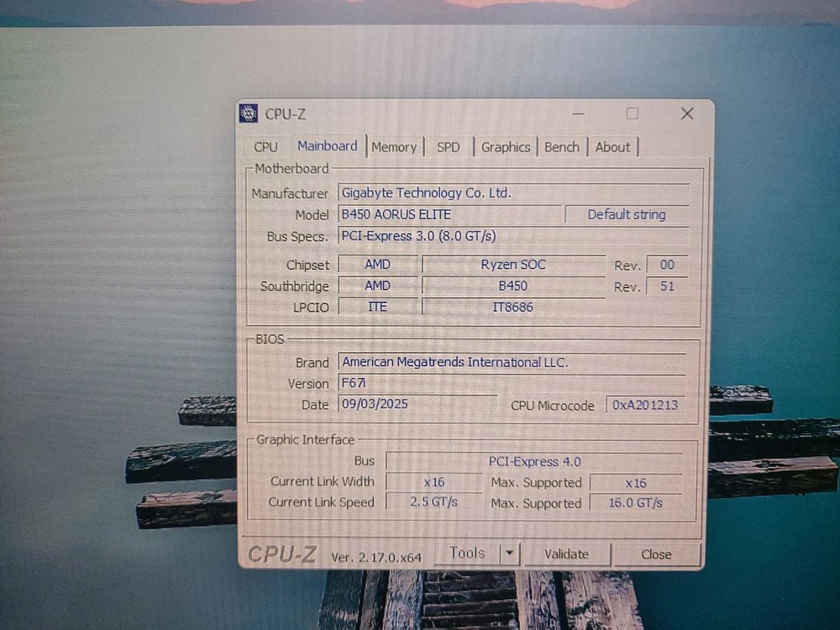Click the CPU Microcode value 0xA201213
Viewport: 840px width, 630px height.
coord(645,405)
